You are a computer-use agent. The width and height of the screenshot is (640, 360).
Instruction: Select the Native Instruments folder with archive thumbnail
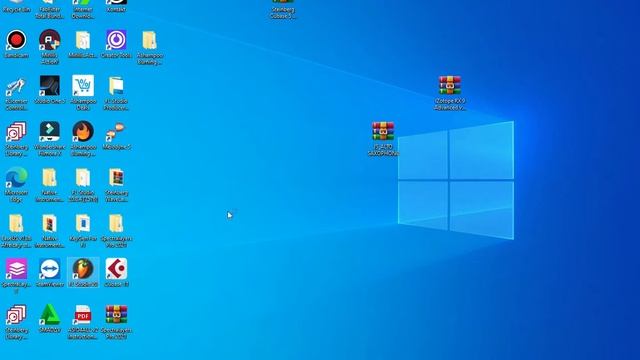coord(50,223)
